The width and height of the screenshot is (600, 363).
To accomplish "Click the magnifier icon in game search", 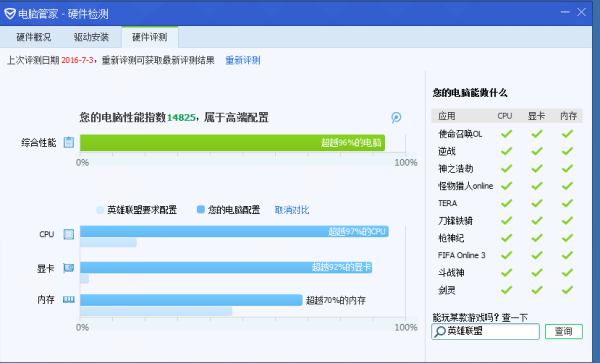I will (x=440, y=331).
